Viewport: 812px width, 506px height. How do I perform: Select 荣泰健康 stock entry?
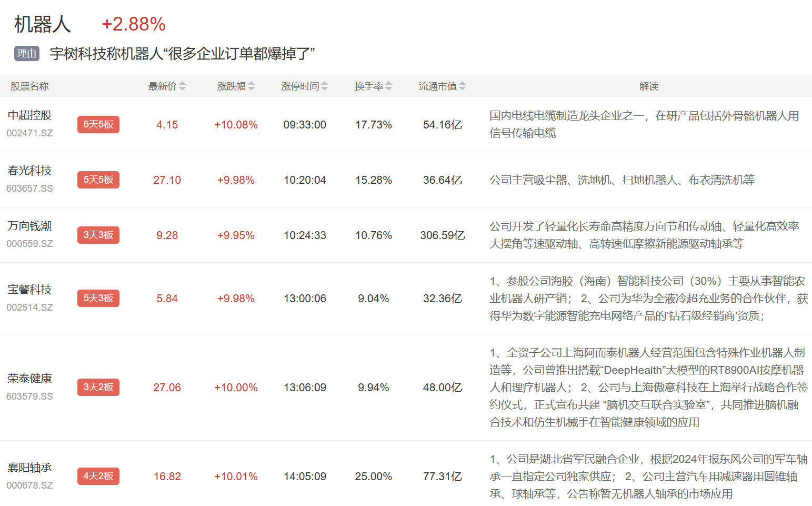[x=30, y=379]
